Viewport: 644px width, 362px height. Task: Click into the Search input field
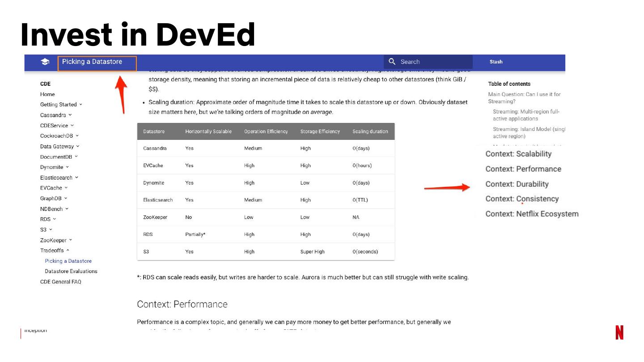pyautogui.click(x=434, y=62)
